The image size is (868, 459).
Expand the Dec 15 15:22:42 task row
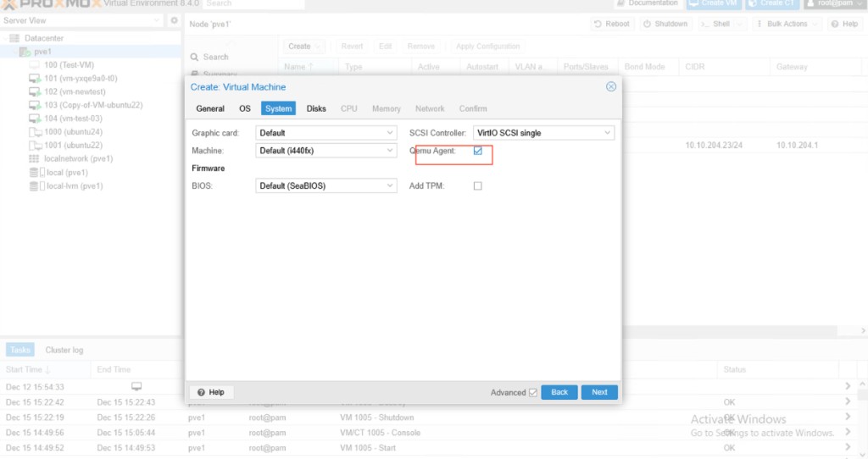pyautogui.click(x=848, y=401)
